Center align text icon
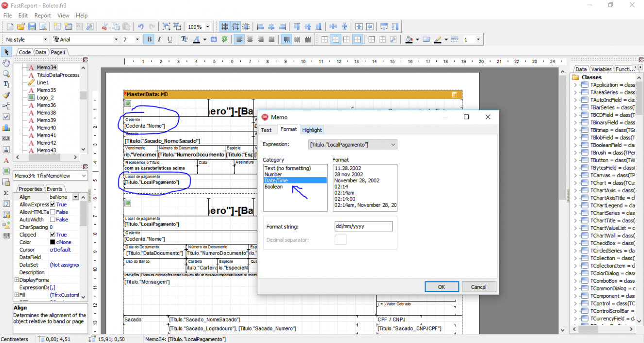This screenshot has height=343, width=644. 250,39
